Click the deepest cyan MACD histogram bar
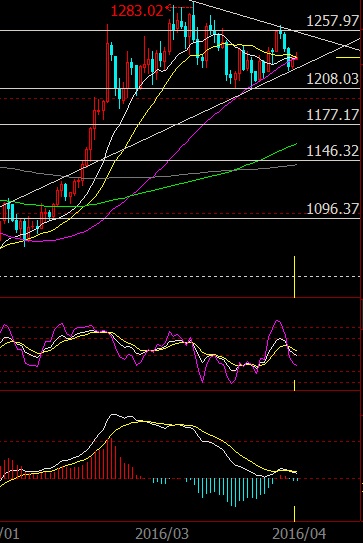363x543 pixels. (235, 492)
